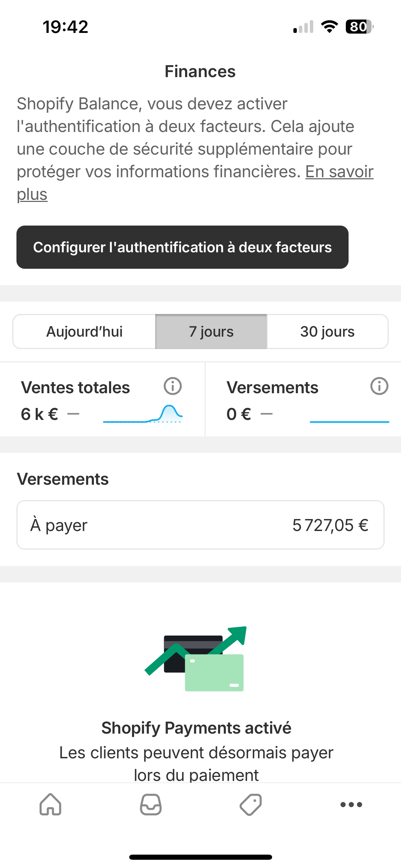Tap the Home icon in bottom bar
Image resolution: width=401 pixels, height=868 pixels.
[50, 804]
